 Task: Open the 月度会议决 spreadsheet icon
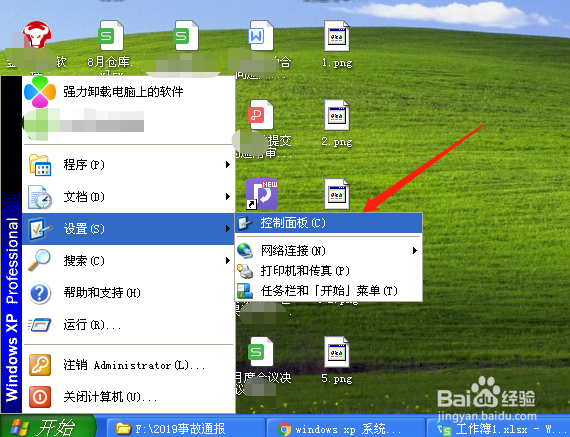click(x=260, y=352)
